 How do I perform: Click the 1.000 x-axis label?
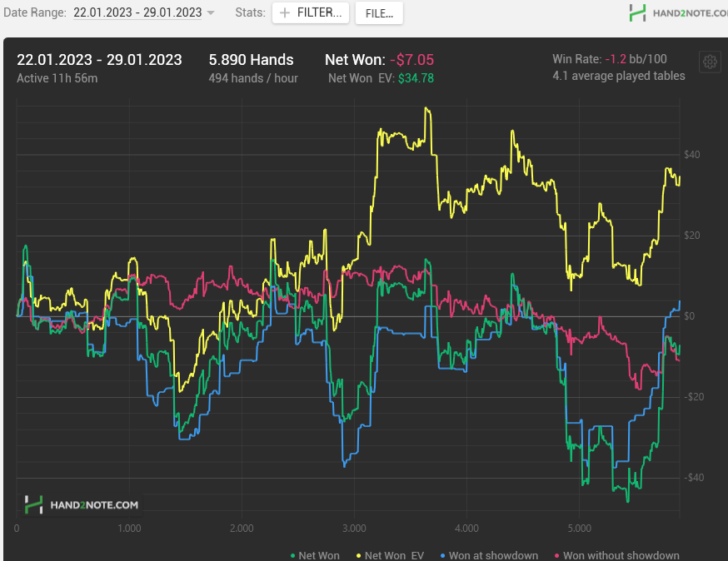click(129, 528)
